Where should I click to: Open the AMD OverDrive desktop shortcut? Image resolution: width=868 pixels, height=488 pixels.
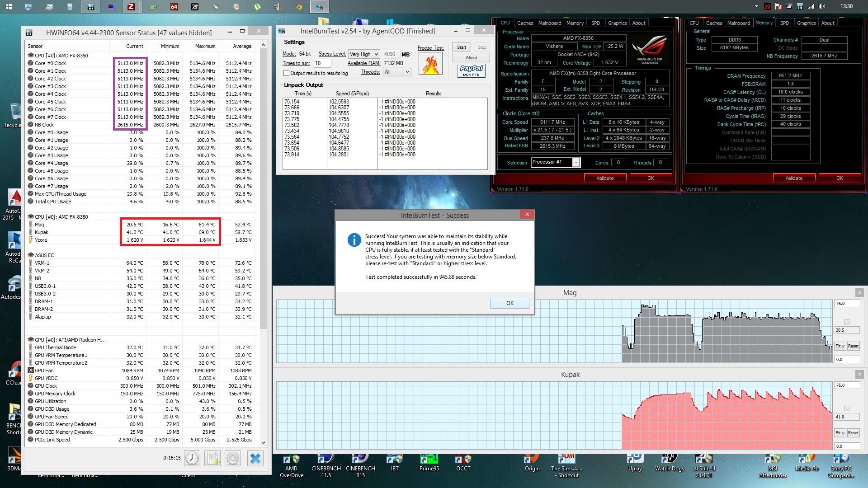coord(292,465)
